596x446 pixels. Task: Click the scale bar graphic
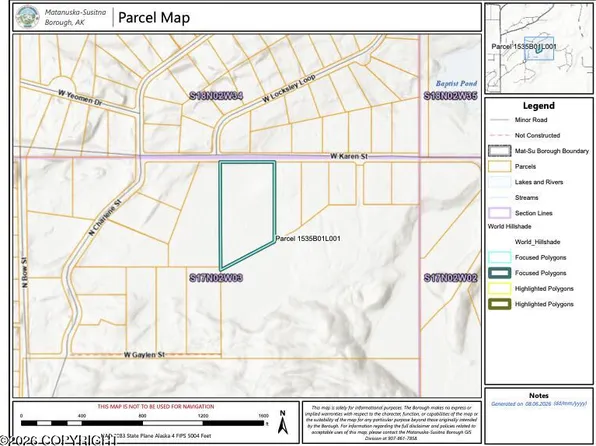(144, 423)
